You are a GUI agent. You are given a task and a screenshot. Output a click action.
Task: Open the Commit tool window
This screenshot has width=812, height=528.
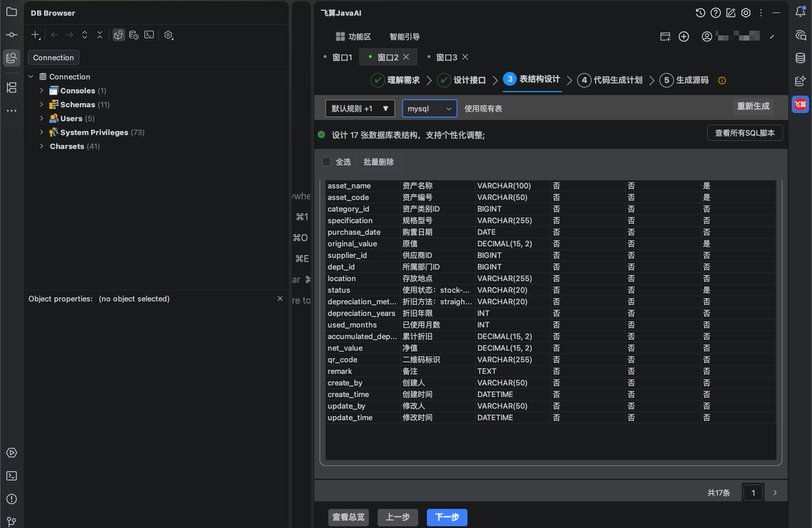pyautogui.click(x=11, y=35)
